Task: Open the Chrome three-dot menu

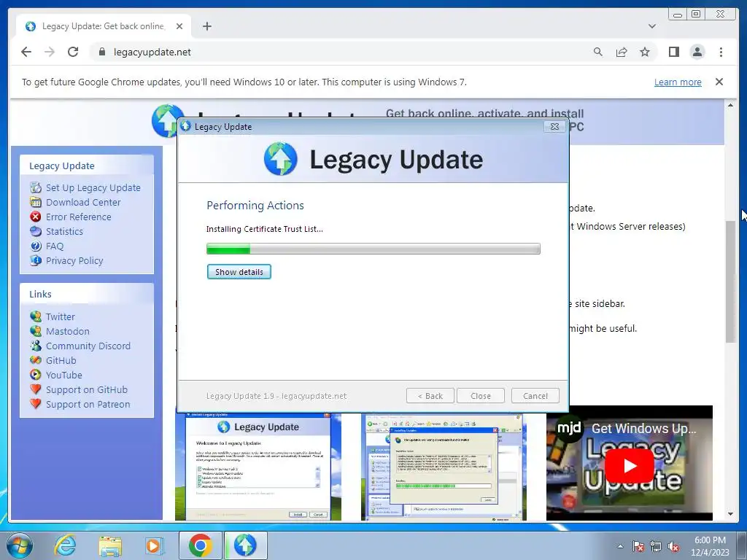Action: pyautogui.click(x=721, y=52)
